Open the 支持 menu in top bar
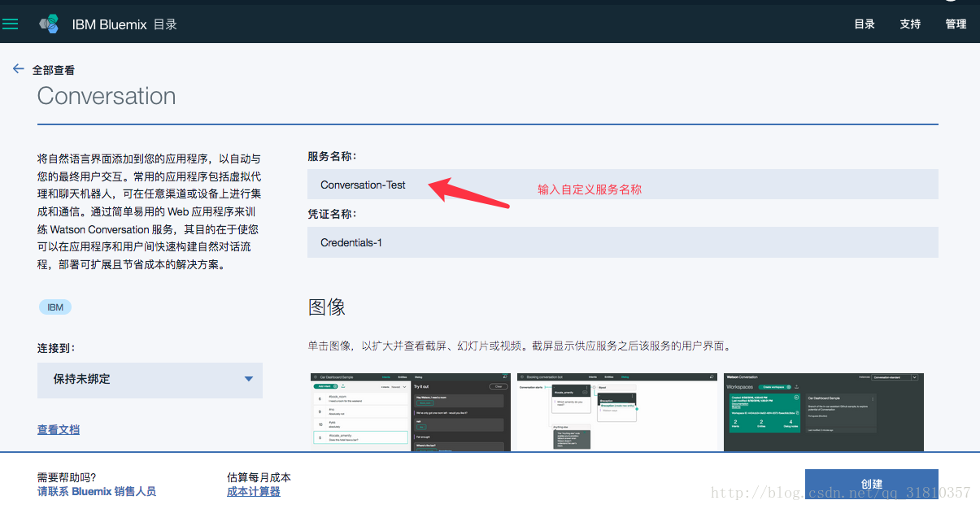This screenshot has height=509, width=980. (910, 24)
